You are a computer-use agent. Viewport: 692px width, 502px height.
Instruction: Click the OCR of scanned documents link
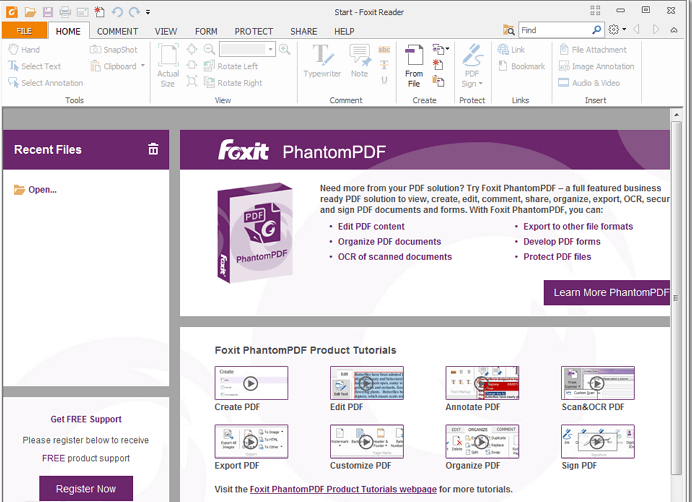tap(395, 257)
